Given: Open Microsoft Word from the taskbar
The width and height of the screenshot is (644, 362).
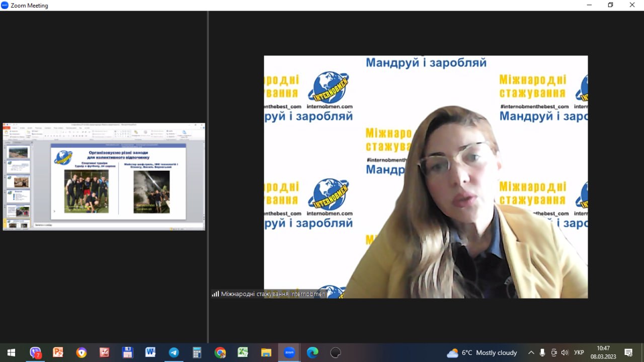Looking at the screenshot, I should [x=150, y=352].
